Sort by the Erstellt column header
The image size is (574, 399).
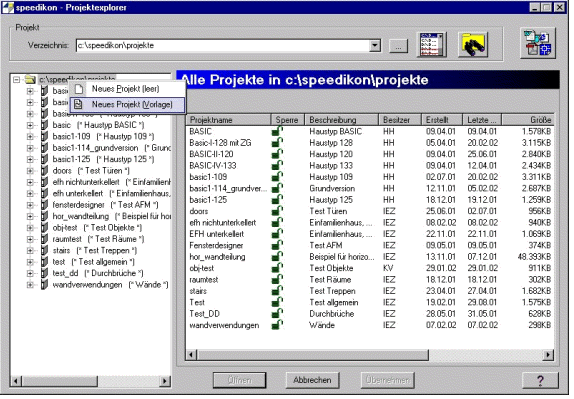[442, 120]
